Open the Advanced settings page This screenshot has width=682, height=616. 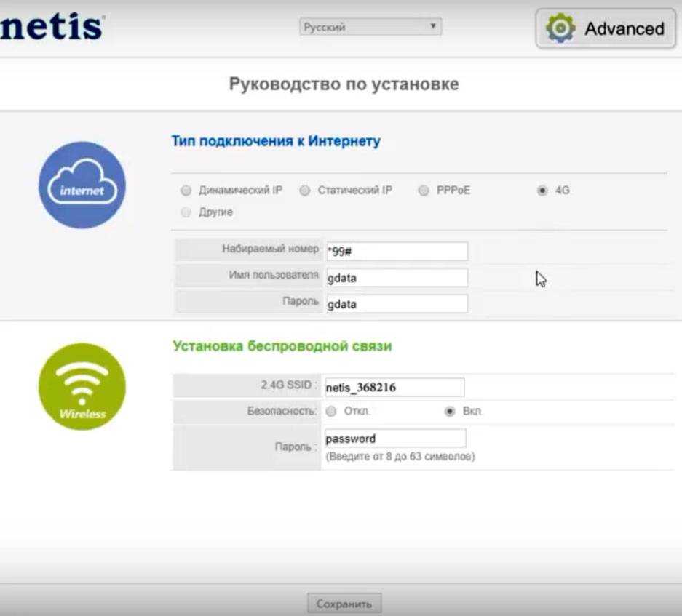606,29
